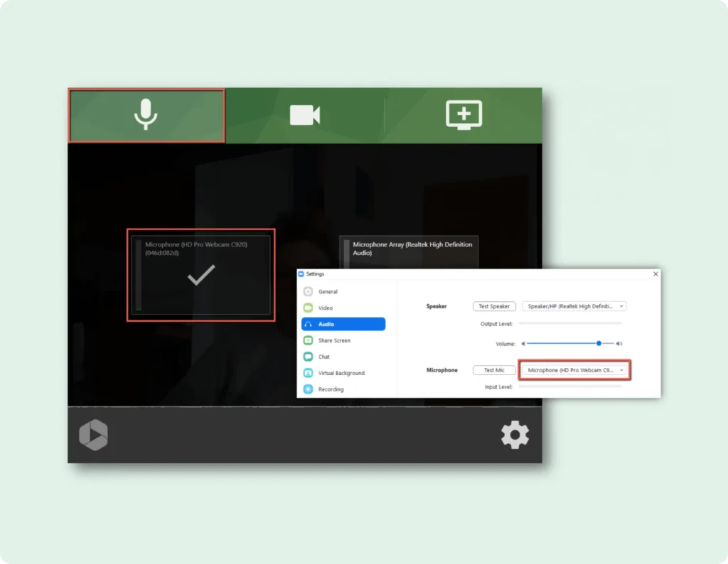The image size is (728, 564).
Task: Open the Share Screen settings tab
Action: click(x=333, y=340)
